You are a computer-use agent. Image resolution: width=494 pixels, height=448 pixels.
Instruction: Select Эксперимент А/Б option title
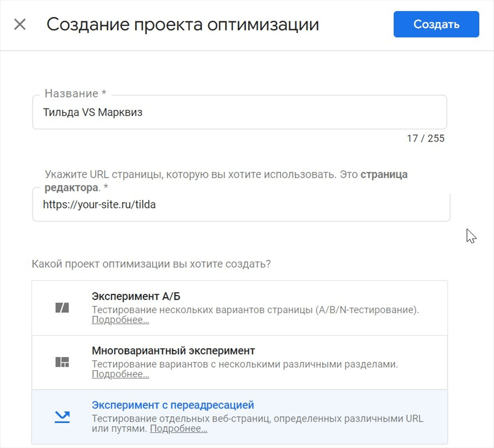click(136, 296)
